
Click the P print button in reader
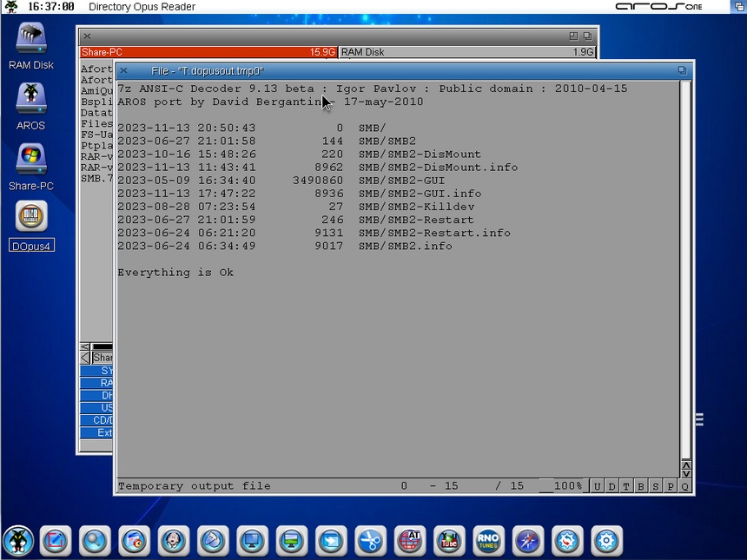[x=671, y=486]
